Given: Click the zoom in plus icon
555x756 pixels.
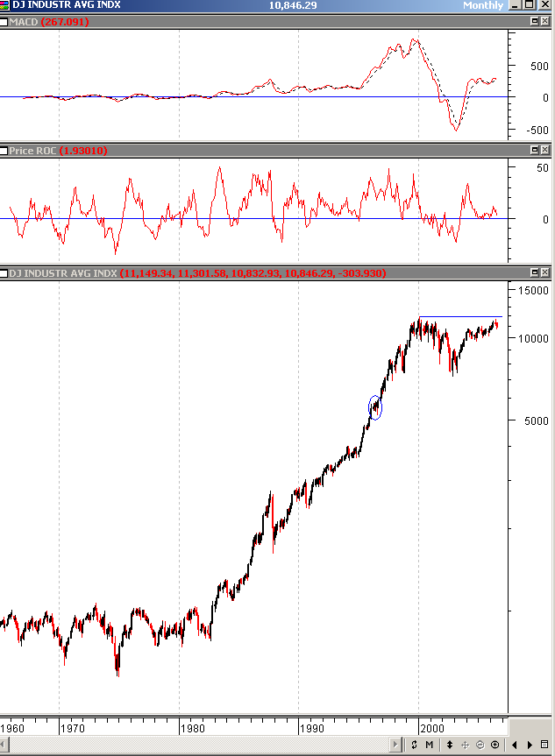Looking at the screenshot, I should pos(495,745).
